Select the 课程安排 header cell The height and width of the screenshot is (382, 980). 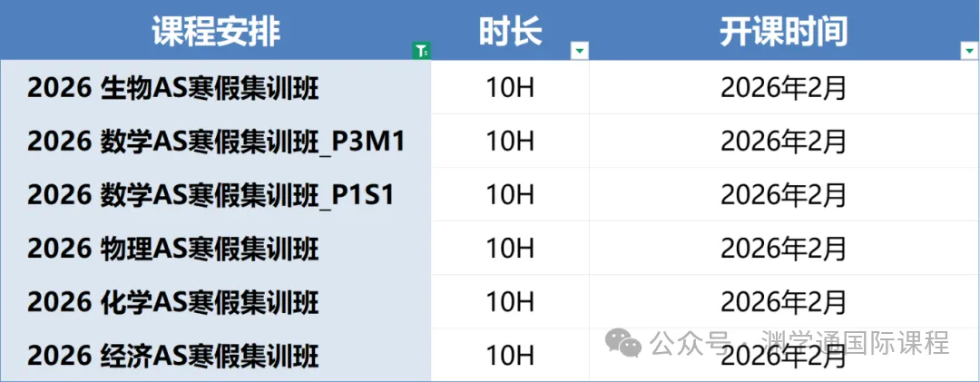click(216, 31)
